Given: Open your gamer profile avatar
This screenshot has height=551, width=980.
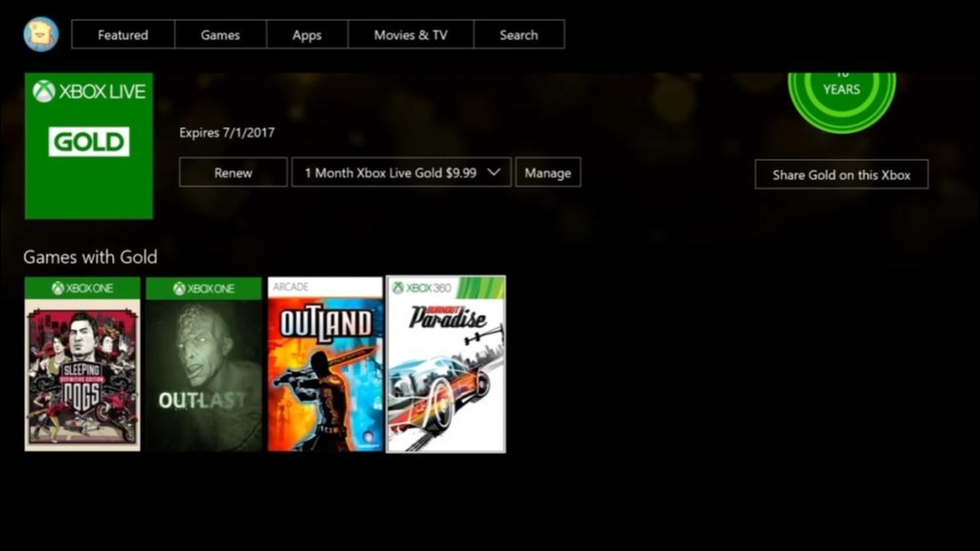Looking at the screenshot, I should (x=40, y=33).
